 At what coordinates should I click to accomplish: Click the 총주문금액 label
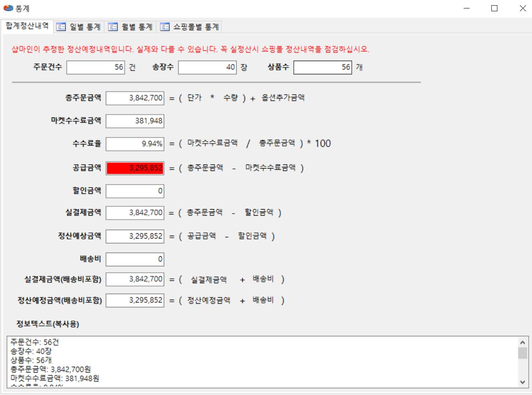click(x=83, y=98)
